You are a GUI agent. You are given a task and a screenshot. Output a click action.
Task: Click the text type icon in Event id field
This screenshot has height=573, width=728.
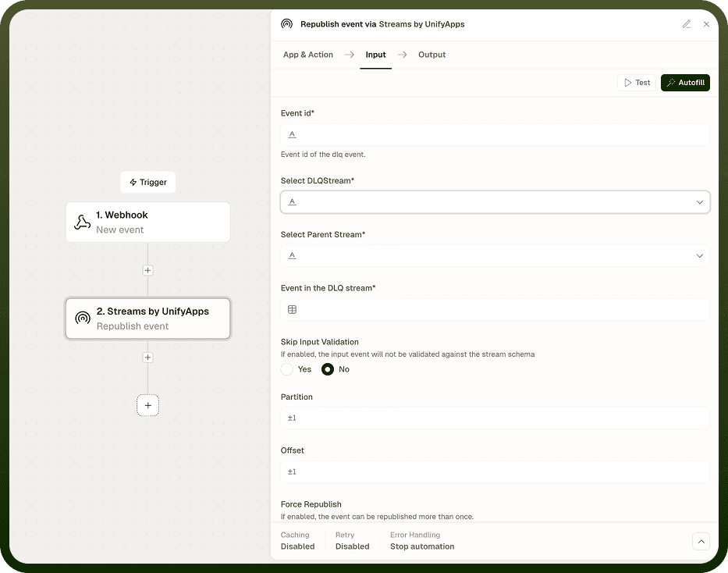pos(292,134)
